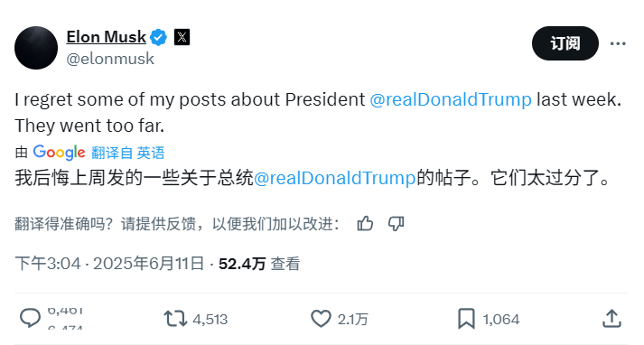Open Elon Musk's profile avatar
644x345 pixels.
[36, 48]
